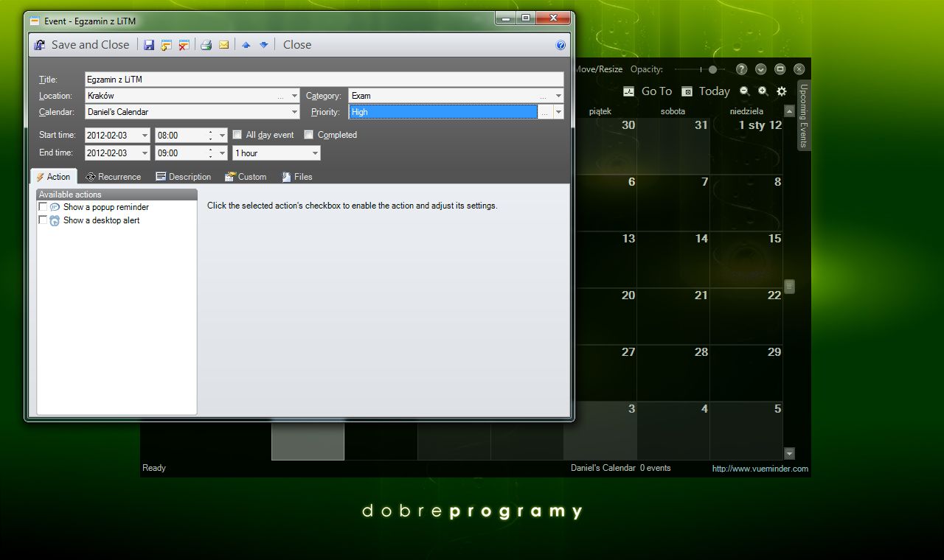Viewport: 944px width, 560px height.
Task: Click the Close text button in toolbar
Action: coord(297,45)
